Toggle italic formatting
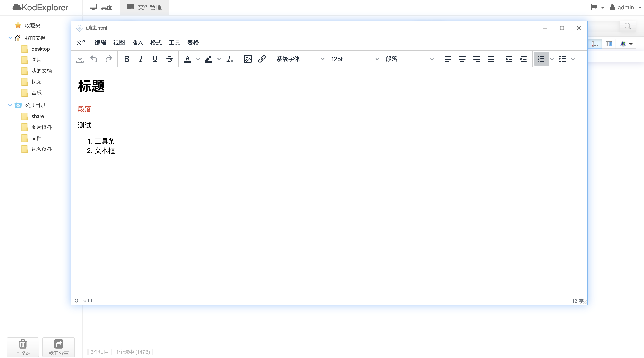Image resolution: width=644 pixels, height=358 pixels. 140,59
